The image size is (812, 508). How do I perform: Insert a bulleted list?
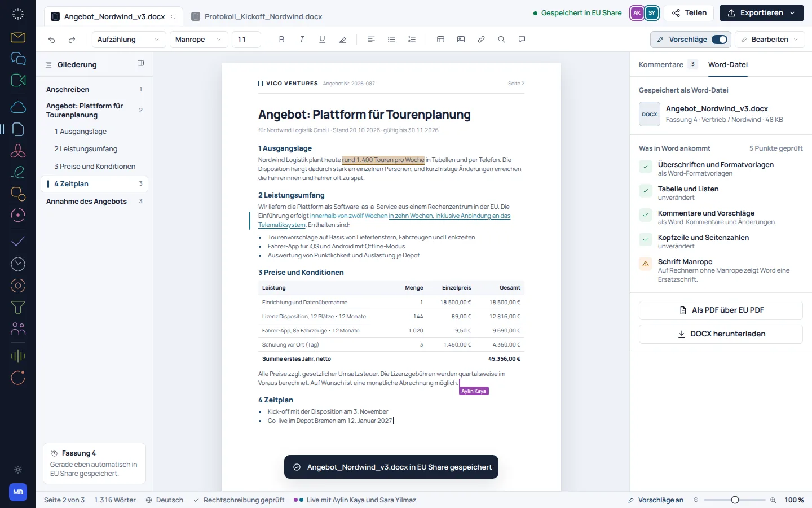(391, 40)
